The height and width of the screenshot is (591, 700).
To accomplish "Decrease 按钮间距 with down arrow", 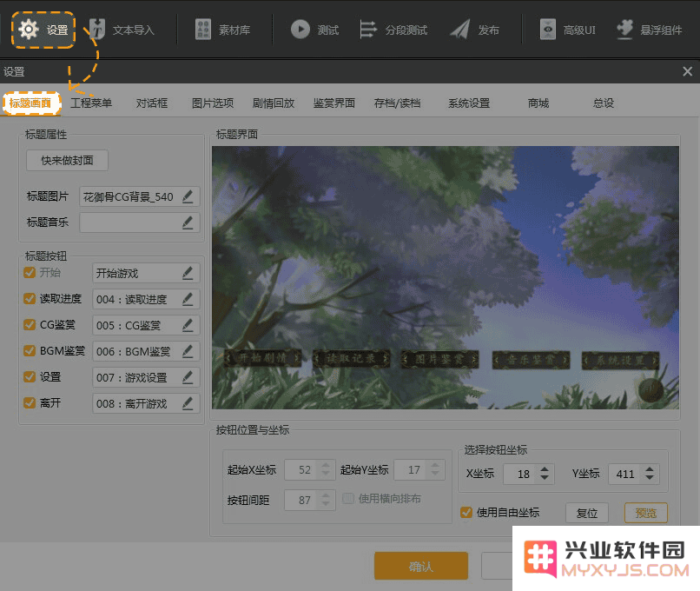I will click(x=326, y=504).
